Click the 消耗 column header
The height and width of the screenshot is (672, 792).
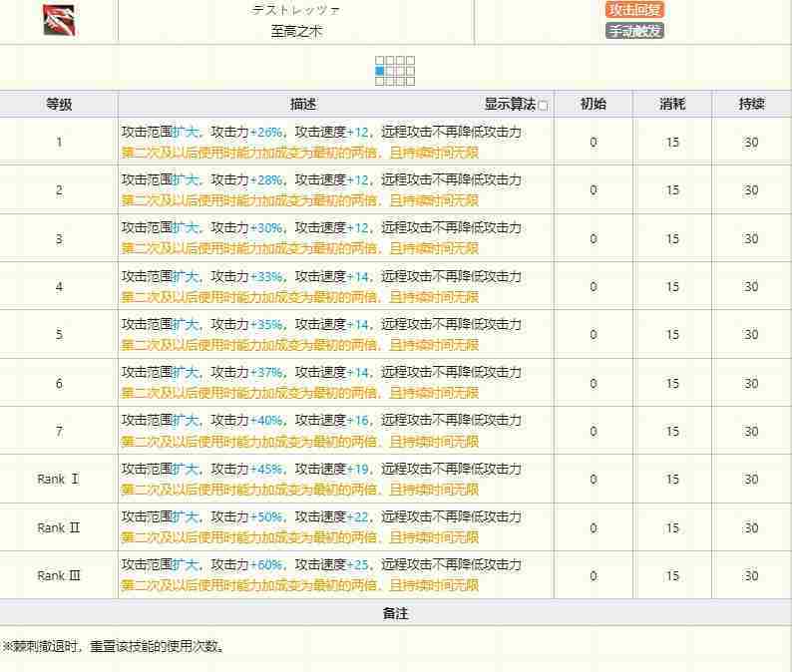click(x=672, y=104)
